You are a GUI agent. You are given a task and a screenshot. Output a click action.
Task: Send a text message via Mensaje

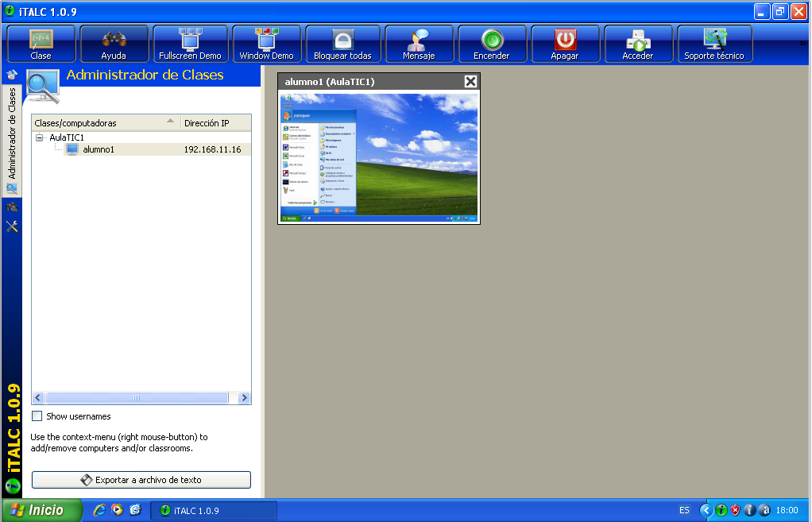click(419, 44)
